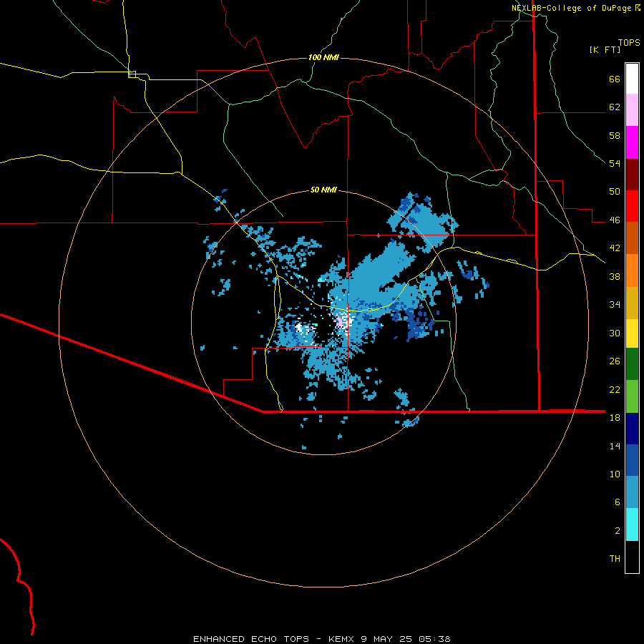Click the 'TH' legend label
Viewport: 644px width, 644px height.
coord(615,559)
